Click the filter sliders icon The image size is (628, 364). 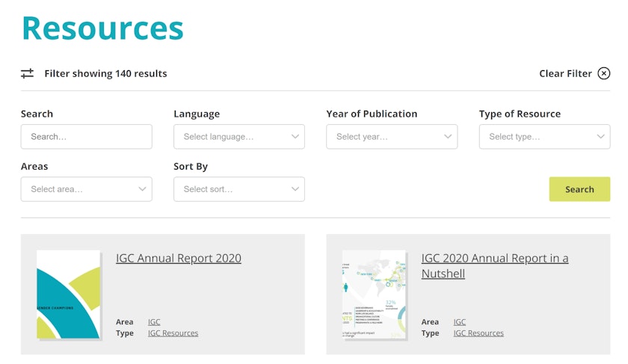27,73
